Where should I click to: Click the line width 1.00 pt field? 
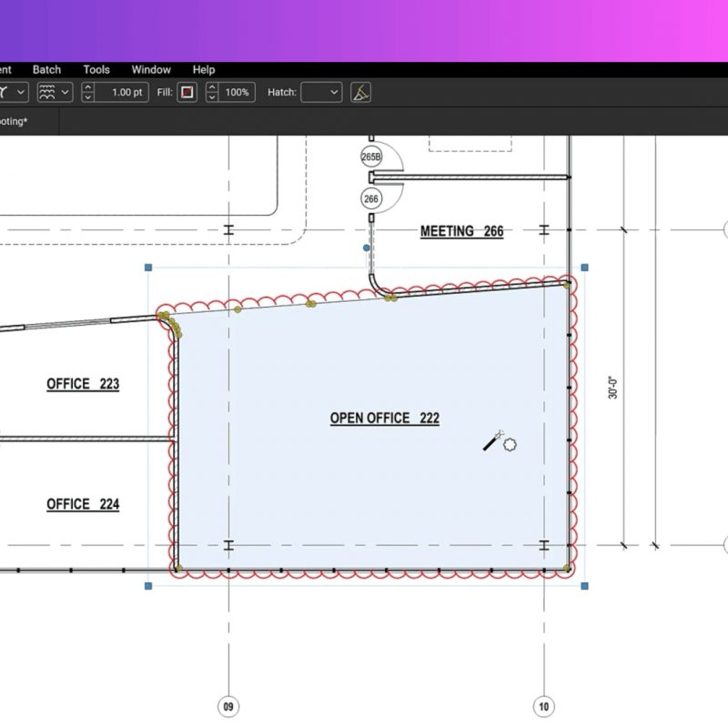(122, 92)
